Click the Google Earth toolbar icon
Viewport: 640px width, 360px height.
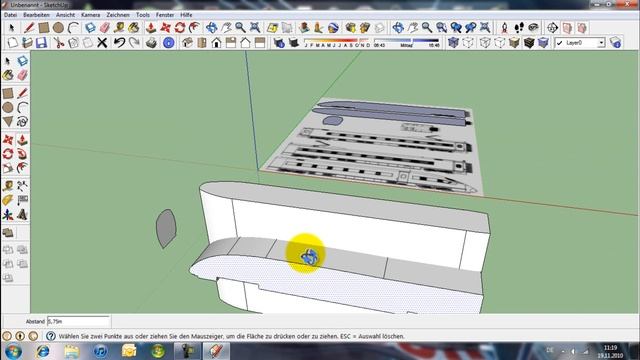333,28
